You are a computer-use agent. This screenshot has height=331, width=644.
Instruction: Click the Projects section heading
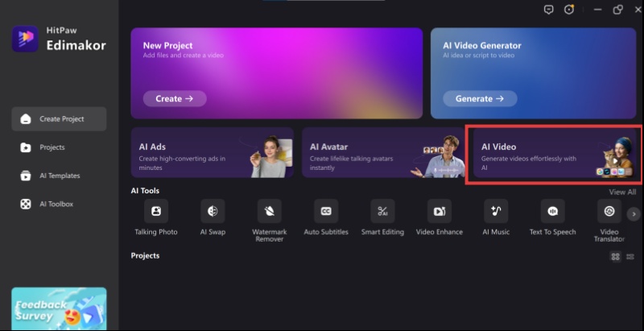pos(145,255)
